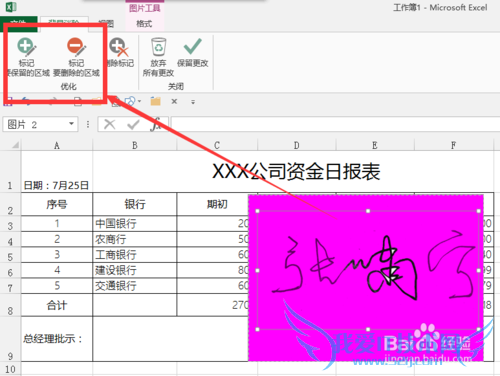500x376 pixels.
Task: Click the 合计 cell
Action: pyautogui.click(x=57, y=305)
